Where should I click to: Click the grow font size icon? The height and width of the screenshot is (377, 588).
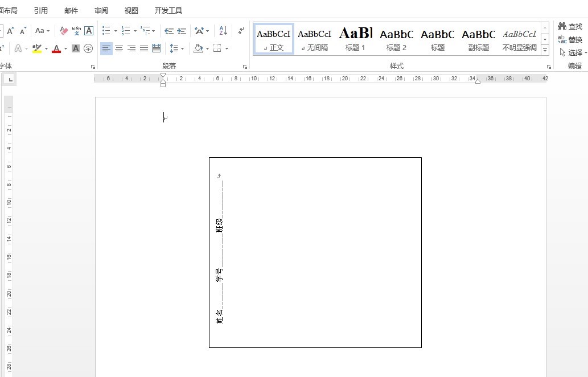coord(11,31)
